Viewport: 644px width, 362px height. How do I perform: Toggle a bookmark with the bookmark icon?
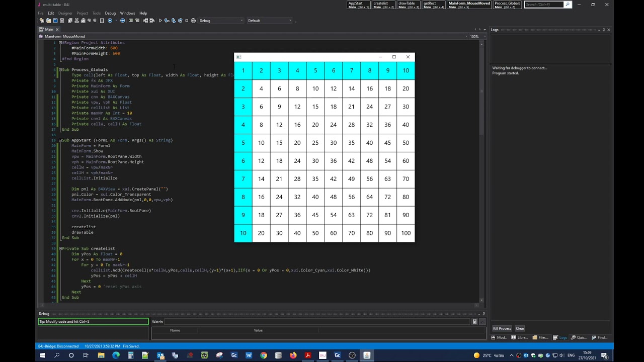[x=102, y=21]
